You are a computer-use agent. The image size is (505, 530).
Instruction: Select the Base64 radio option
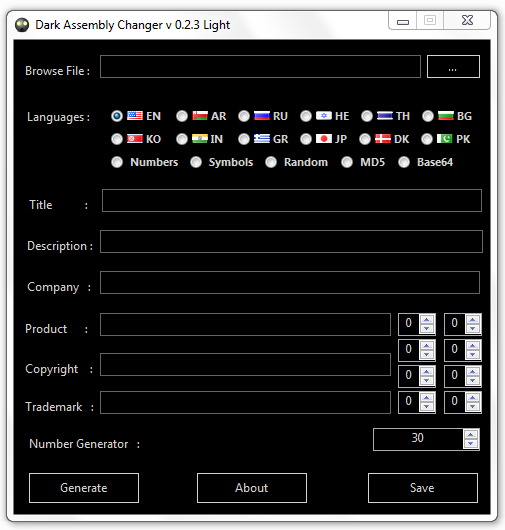coord(404,162)
